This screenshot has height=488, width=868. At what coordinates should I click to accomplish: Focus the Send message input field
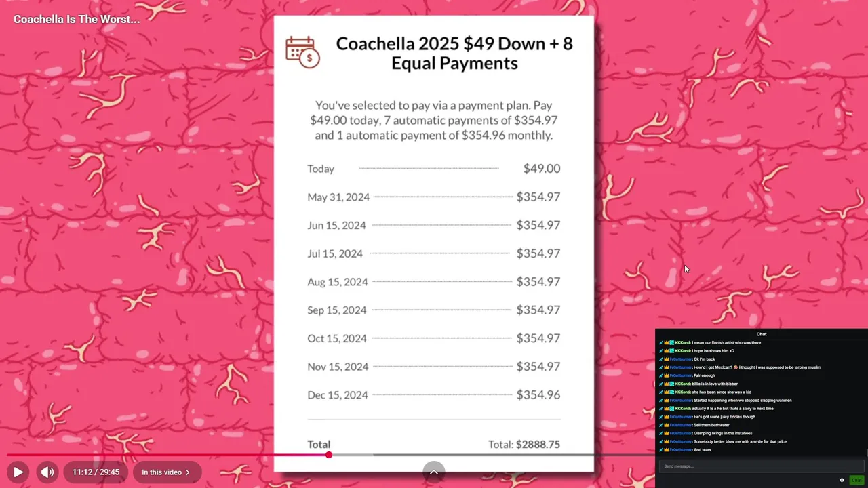(x=759, y=466)
